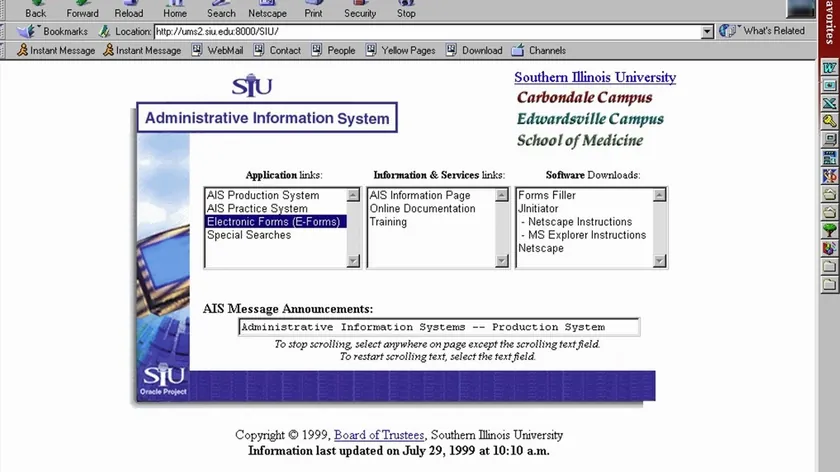Click the Netscape toolbar button
840x472 pixels.
pyautogui.click(x=267, y=9)
